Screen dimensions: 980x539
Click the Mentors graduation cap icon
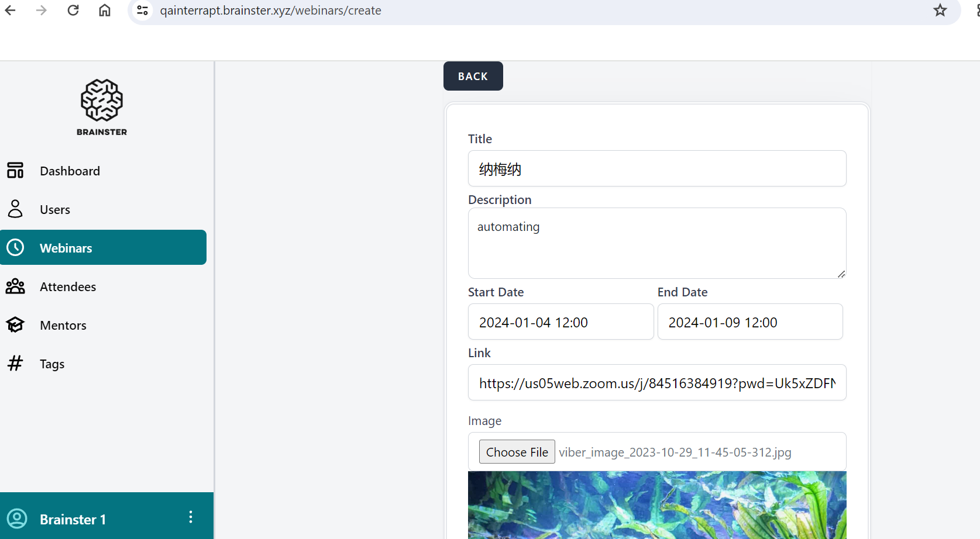(x=15, y=325)
